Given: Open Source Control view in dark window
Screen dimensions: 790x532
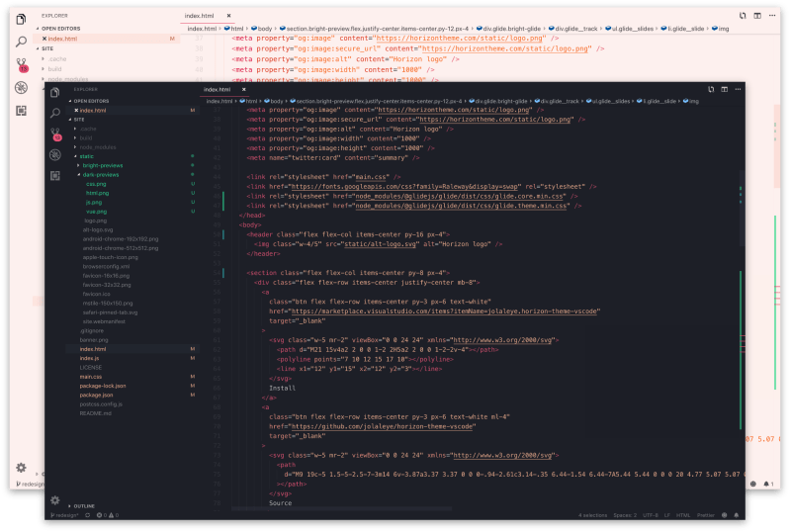Looking at the screenshot, I should 55,134.
